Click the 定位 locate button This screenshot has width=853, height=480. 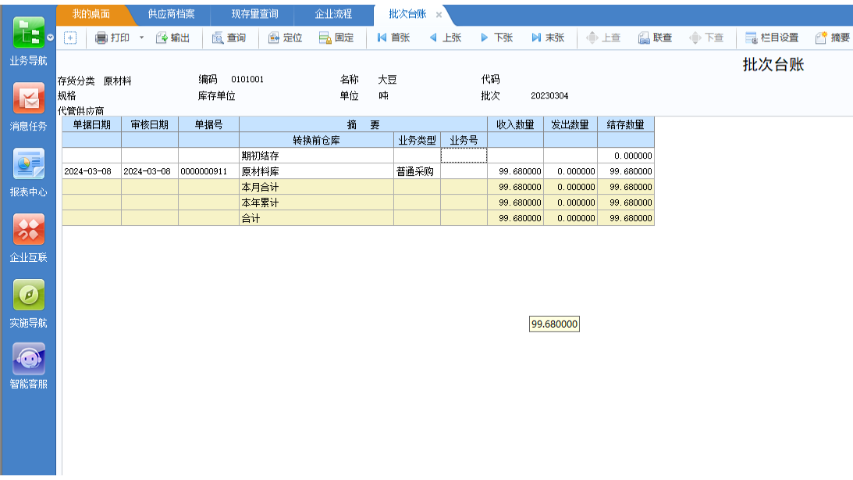tap(285, 38)
